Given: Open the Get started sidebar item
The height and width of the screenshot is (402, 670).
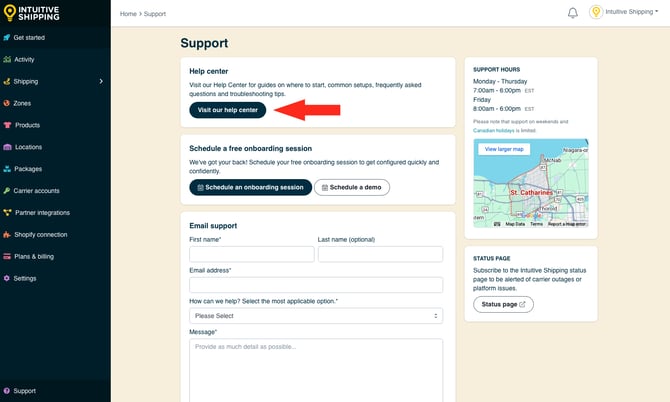Looking at the screenshot, I should pos(29,37).
